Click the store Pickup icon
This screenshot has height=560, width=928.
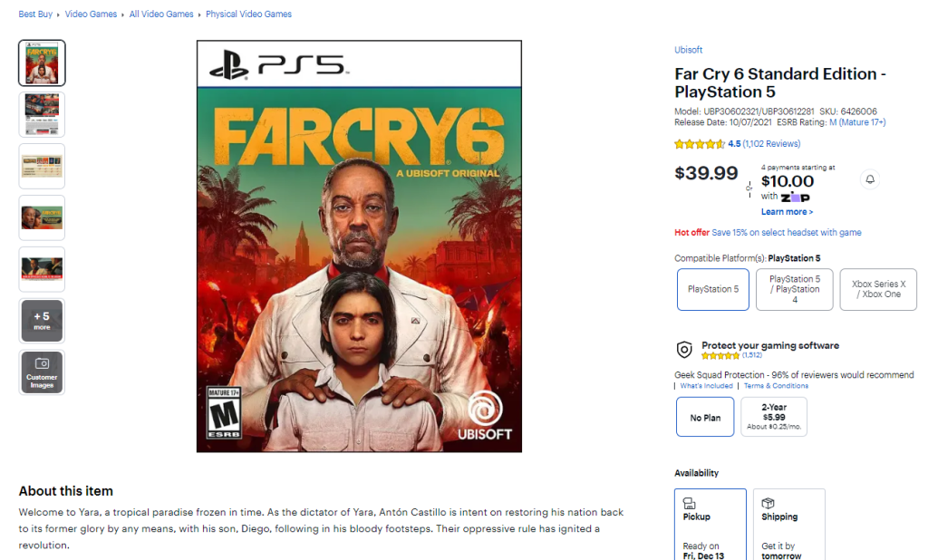[690, 503]
